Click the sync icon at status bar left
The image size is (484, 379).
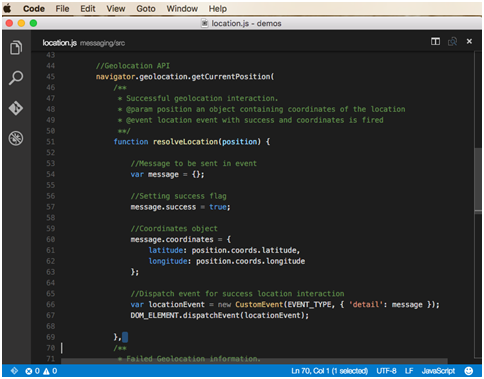click(14, 371)
